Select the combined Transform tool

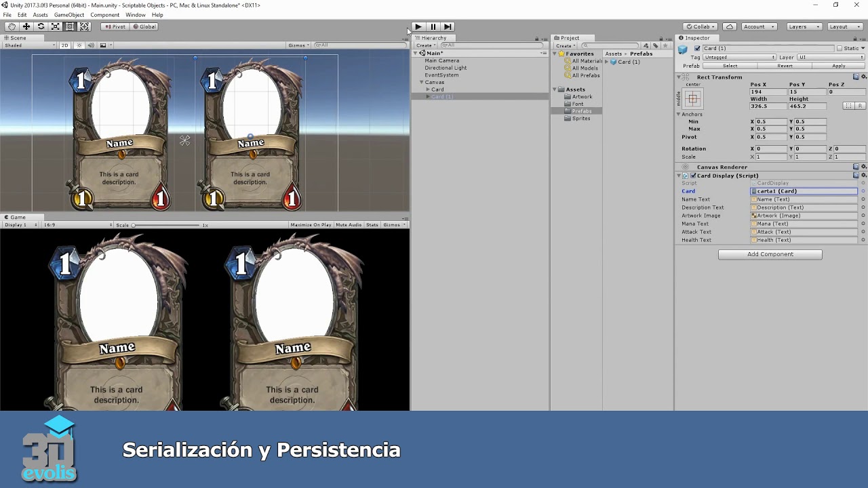pyautogui.click(x=84, y=26)
